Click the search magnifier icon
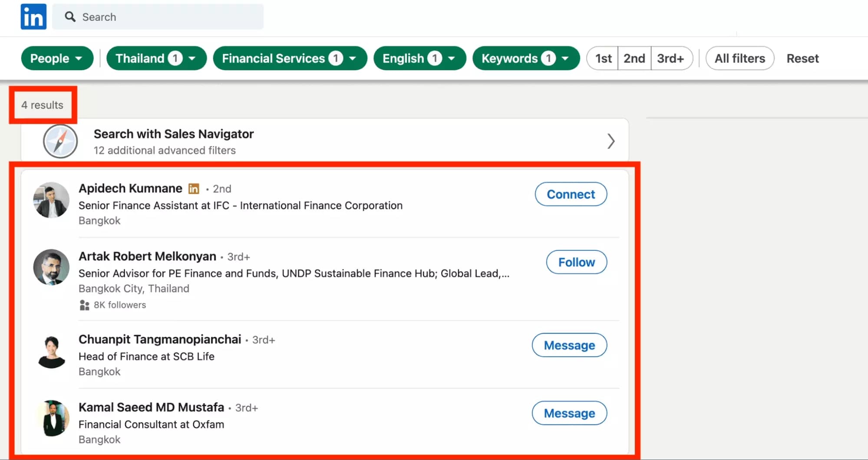This screenshot has width=868, height=460. coord(70,16)
